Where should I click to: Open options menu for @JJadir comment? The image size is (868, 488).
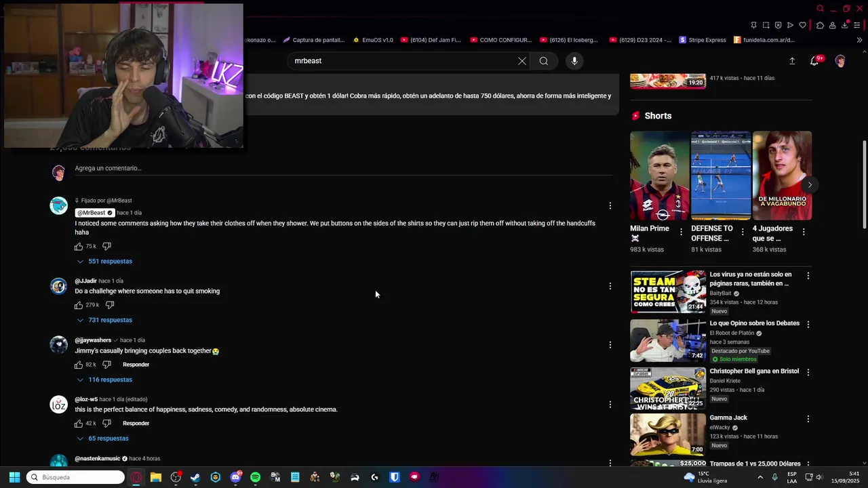tap(610, 286)
